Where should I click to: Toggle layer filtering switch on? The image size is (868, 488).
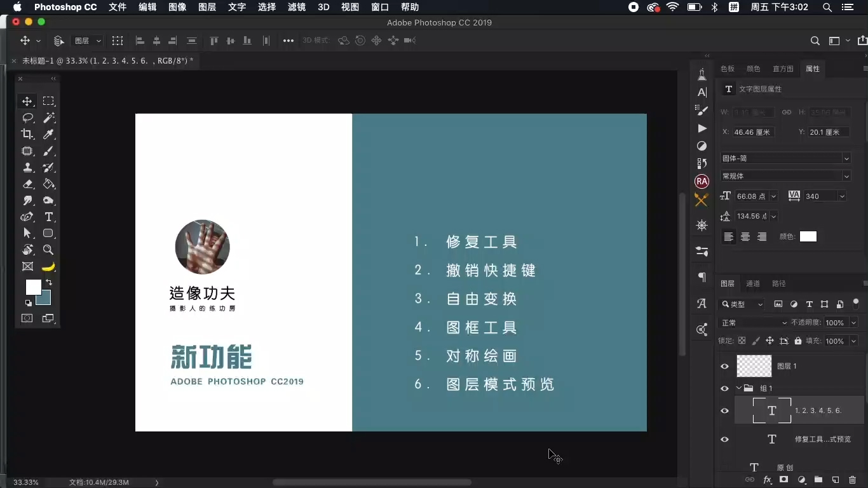[x=856, y=303]
